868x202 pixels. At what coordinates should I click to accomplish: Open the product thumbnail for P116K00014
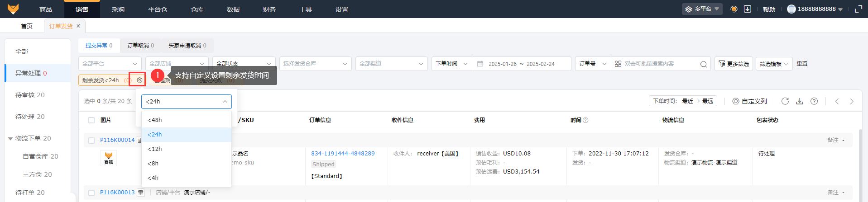click(x=109, y=158)
